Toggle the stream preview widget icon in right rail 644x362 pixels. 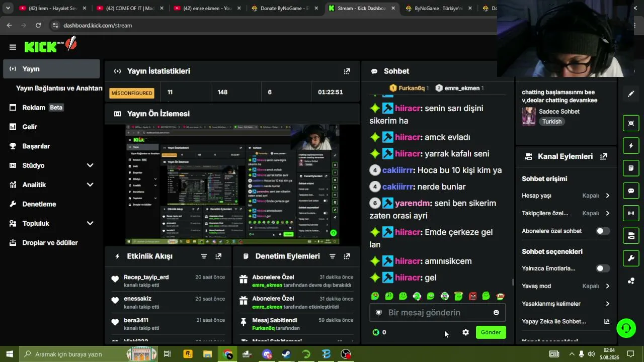(631, 123)
